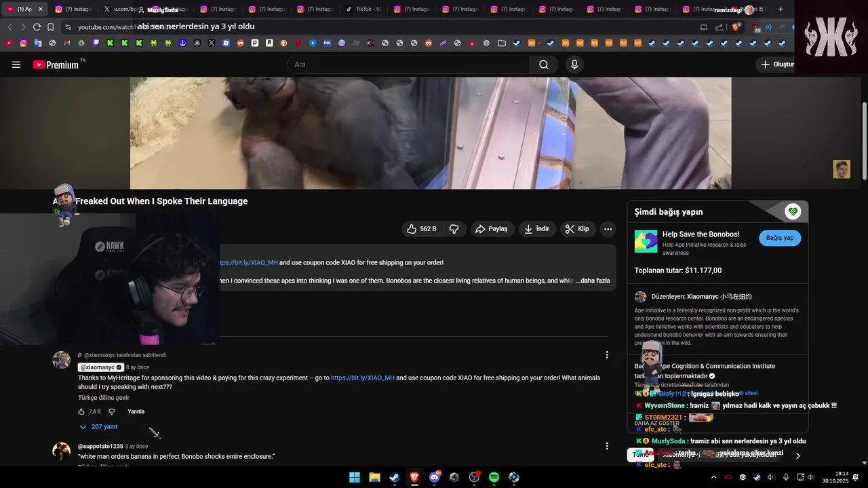Click the YouTube search magnifier button
The width and height of the screenshot is (868, 488).
point(544,64)
